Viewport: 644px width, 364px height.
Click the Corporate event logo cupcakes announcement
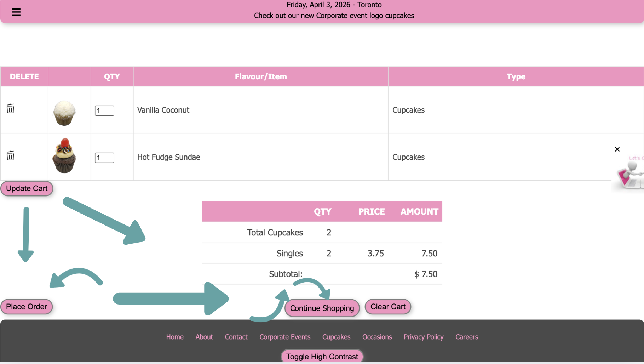[x=334, y=16]
